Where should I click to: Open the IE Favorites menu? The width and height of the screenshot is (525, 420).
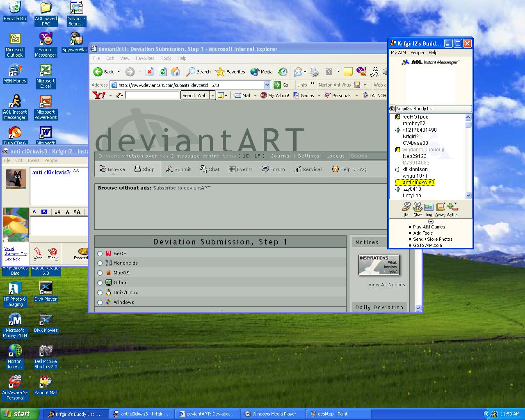point(145,58)
